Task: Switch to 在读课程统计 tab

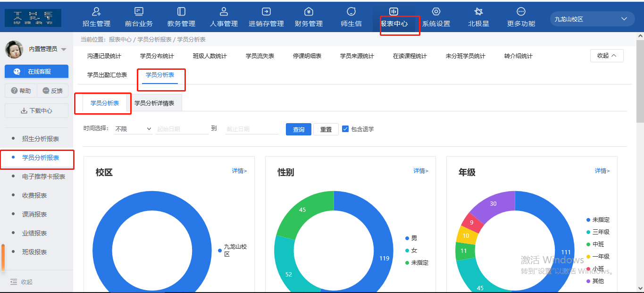Action: pos(410,56)
